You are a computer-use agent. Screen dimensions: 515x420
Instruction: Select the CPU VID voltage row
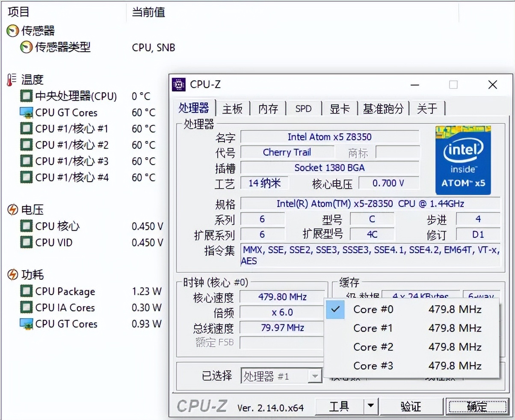[54, 243]
